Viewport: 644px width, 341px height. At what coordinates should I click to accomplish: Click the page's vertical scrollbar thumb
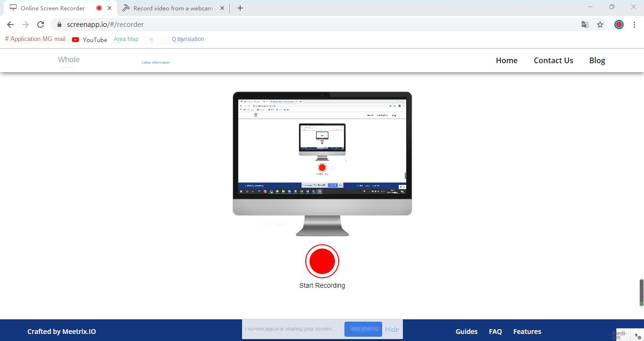click(x=641, y=291)
